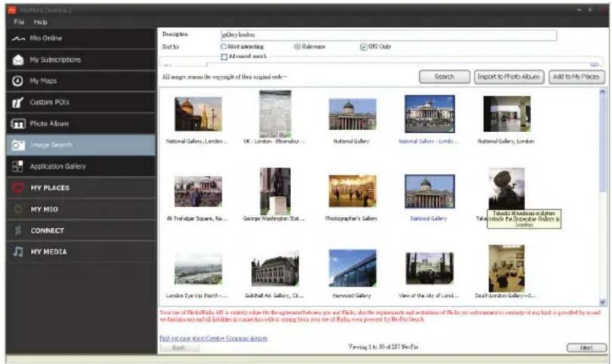Go to My Maps
This screenshot has width=612, height=364.
(81, 81)
